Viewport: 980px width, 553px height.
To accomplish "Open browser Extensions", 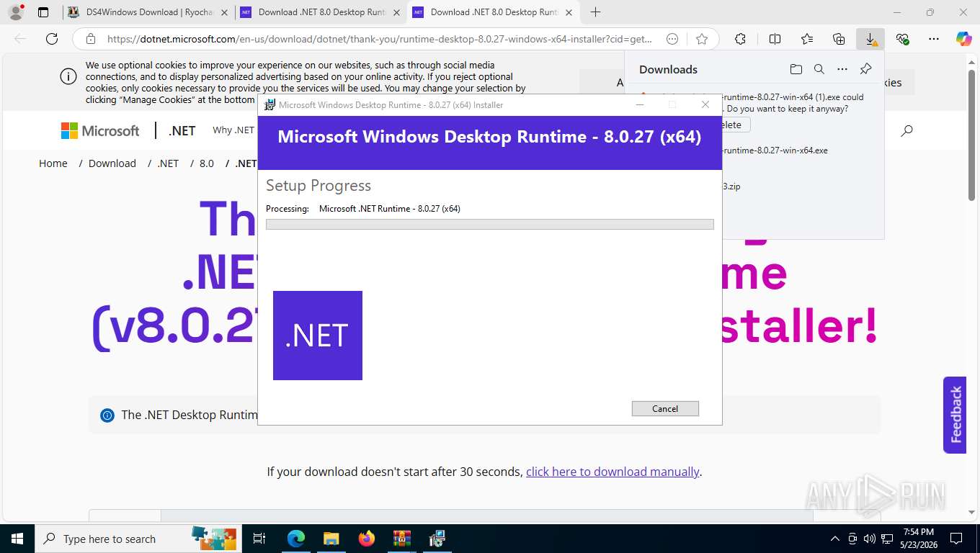I will 740,39.
